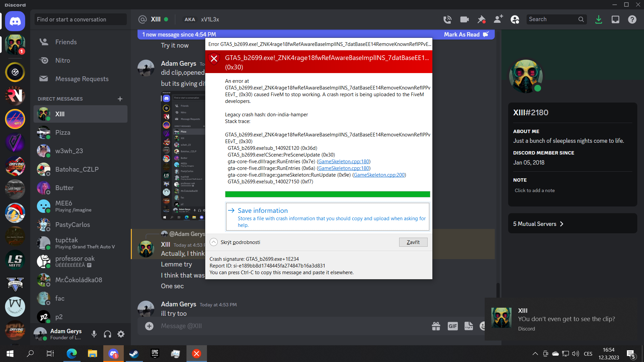Click the green crash upload progress bar
Image resolution: width=644 pixels, height=362 pixels.
click(x=327, y=194)
